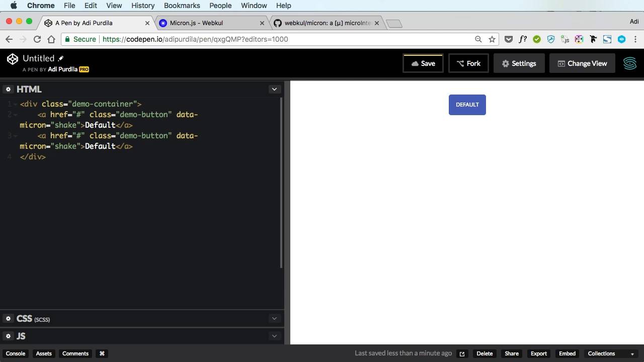Click browser forward arrow
Image resolution: width=644 pixels, height=362 pixels.
pyautogui.click(x=23, y=39)
